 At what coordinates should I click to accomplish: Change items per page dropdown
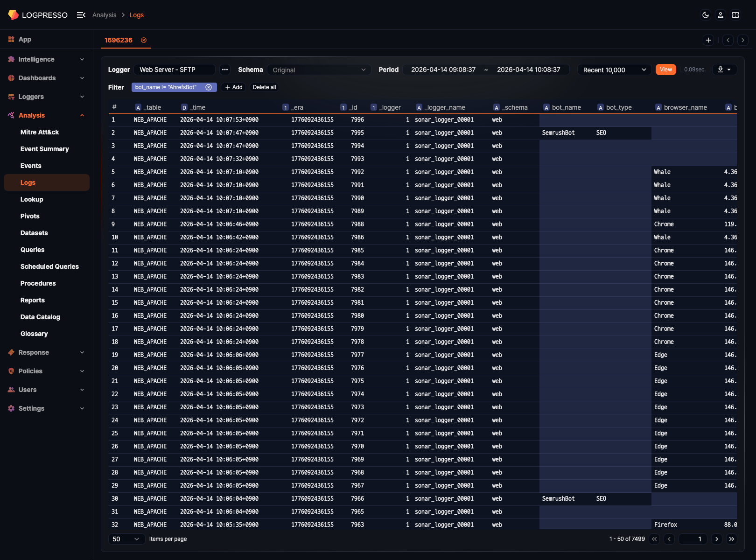click(x=126, y=539)
